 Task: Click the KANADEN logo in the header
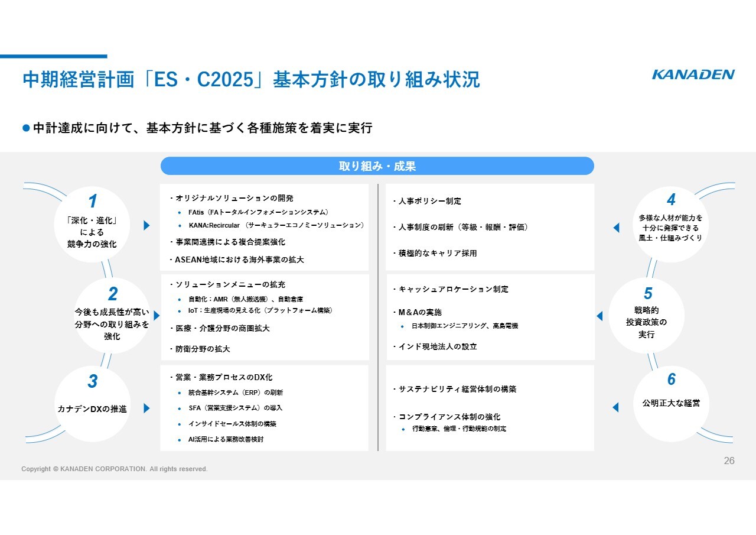coord(693,74)
